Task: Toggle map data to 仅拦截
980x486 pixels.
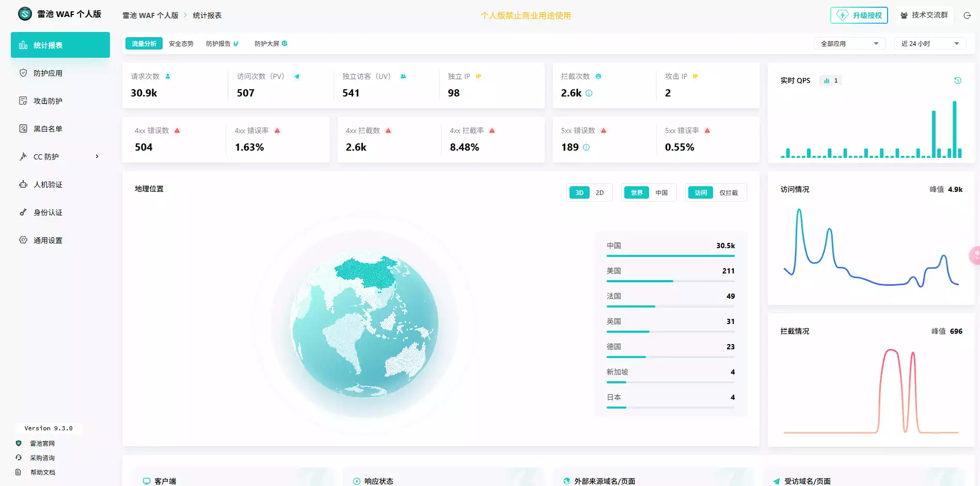Action: point(729,193)
